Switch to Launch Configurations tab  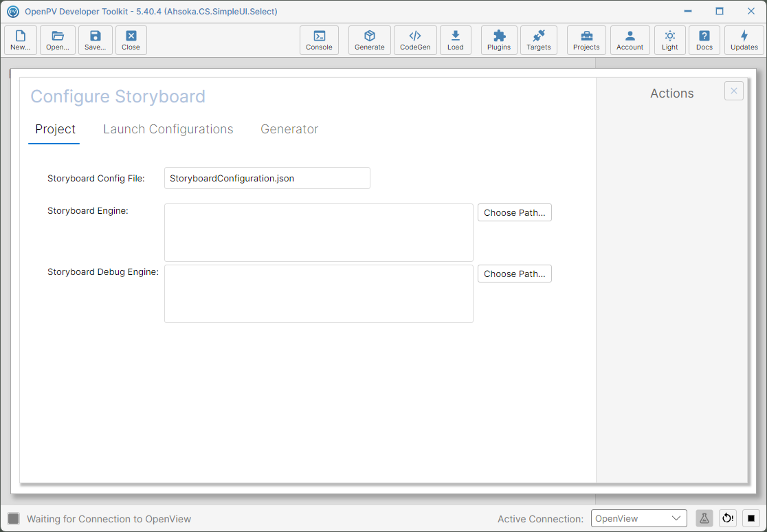click(x=168, y=129)
